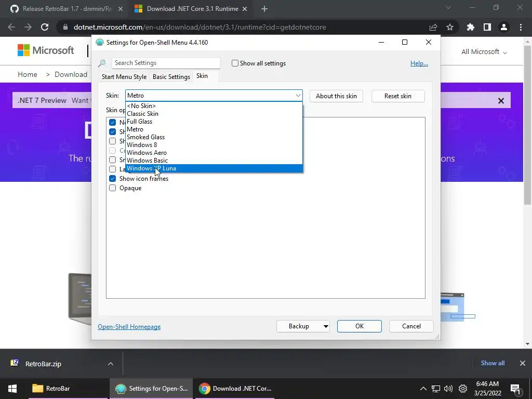
Task: Open Chrome extensions puzzle icon
Action: coord(471,27)
